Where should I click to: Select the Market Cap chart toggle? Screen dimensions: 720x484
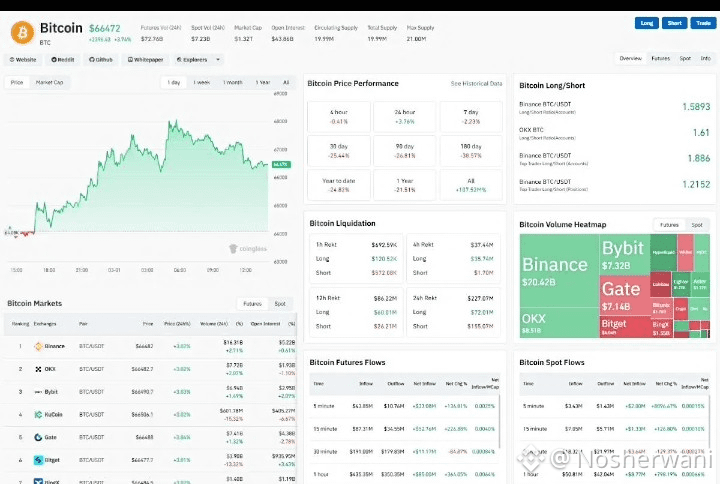(49, 83)
